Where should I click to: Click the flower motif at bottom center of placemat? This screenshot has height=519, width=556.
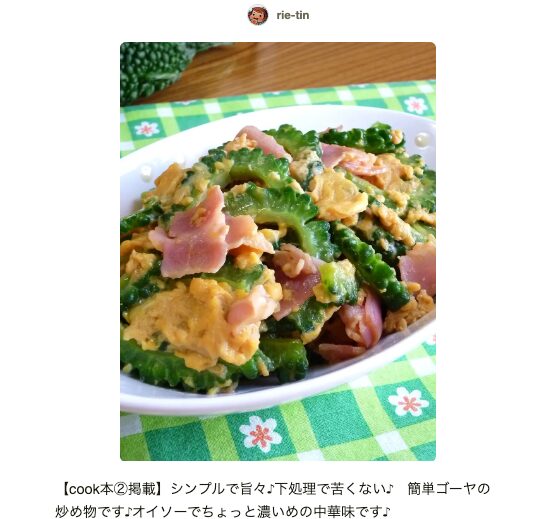(x=260, y=434)
